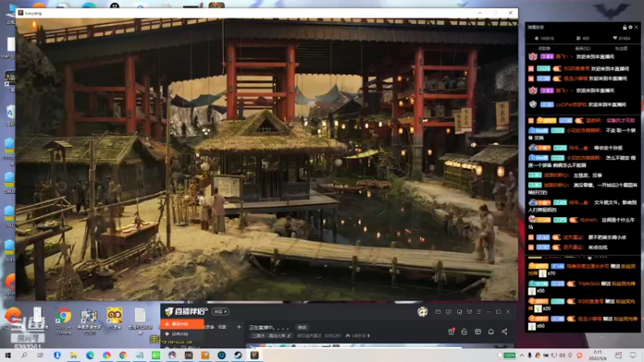Image resolution: width=644 pixels, height=362 pixels.
Task: Click the follower count 400 in chat panel
Action: tap(583, 39)
